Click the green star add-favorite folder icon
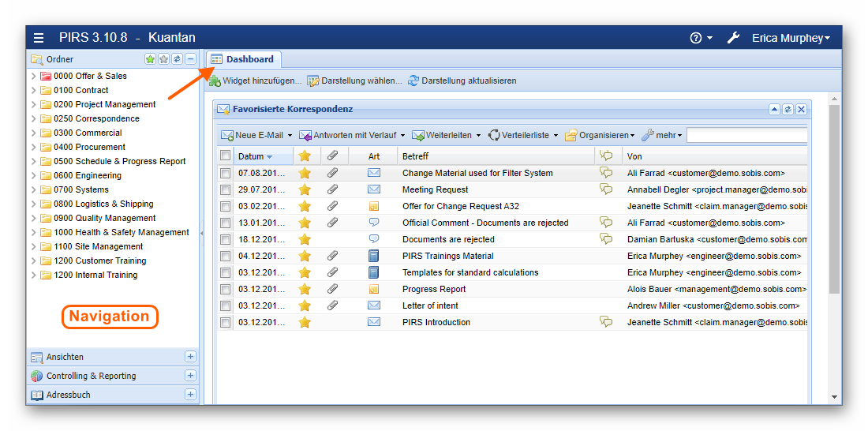Viewport: 868px width, 431px height. point(150,58)
